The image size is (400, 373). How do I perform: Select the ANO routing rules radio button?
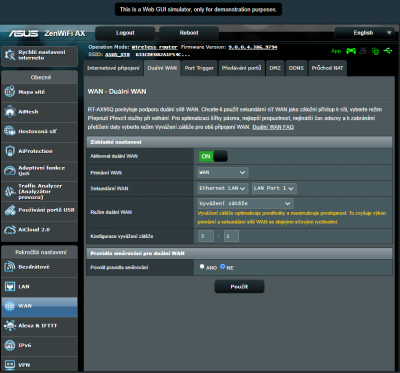[x=202, y=266]
